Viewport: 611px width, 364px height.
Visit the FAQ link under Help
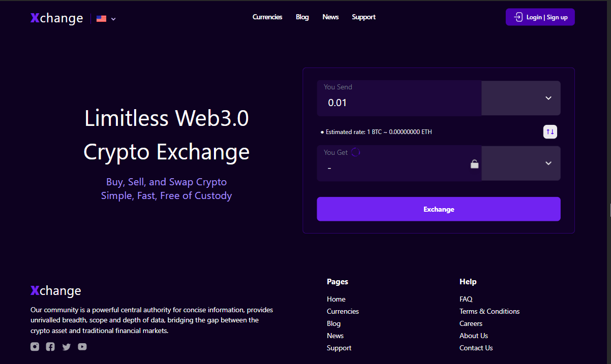(x=466, y=299)
